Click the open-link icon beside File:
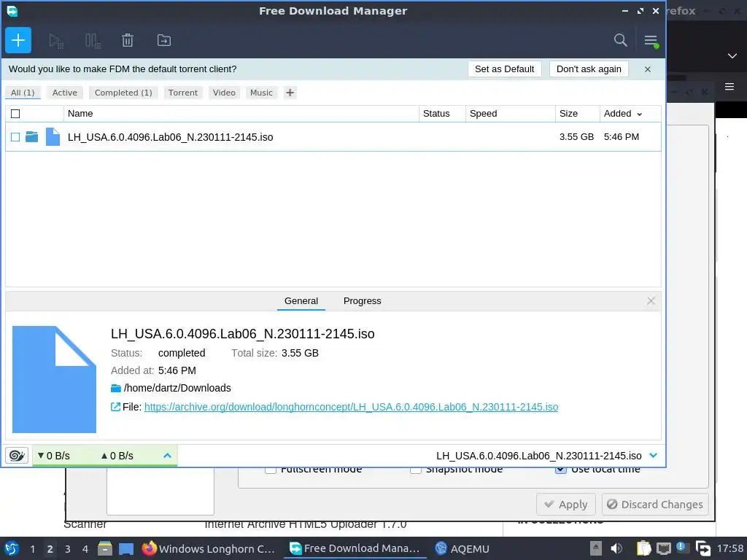The image size is (747, 560). 115,407
